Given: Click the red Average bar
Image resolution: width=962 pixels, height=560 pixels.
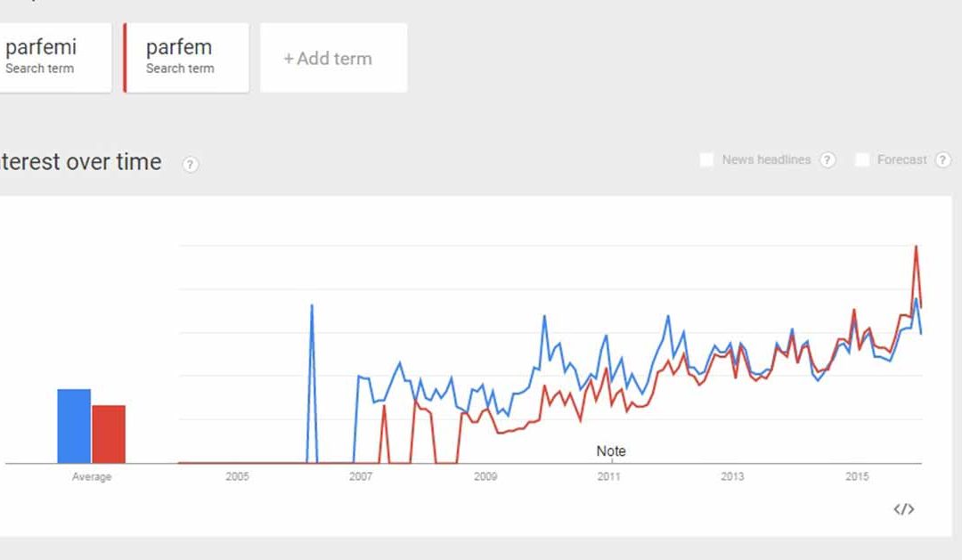Looking at the screenshot, I should pos(109,434).
